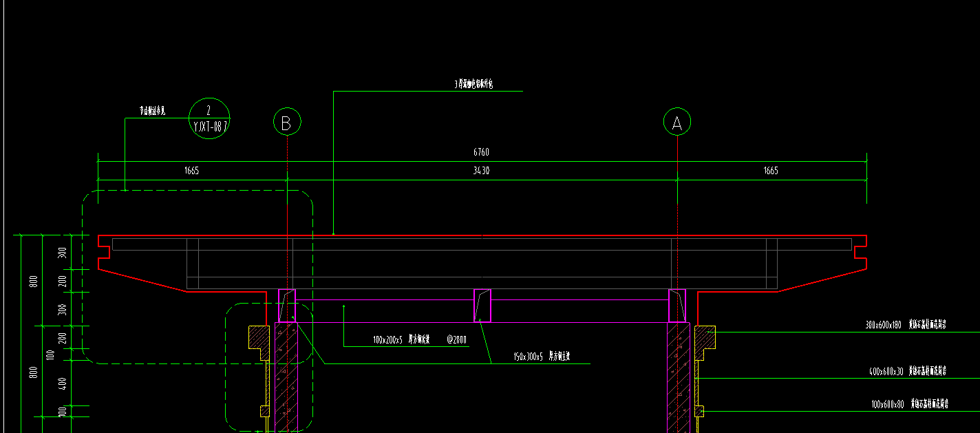Click the 150x300x5 steel main beam label
The height and width of the screenshot is (433, 980).
coord(542,357)
